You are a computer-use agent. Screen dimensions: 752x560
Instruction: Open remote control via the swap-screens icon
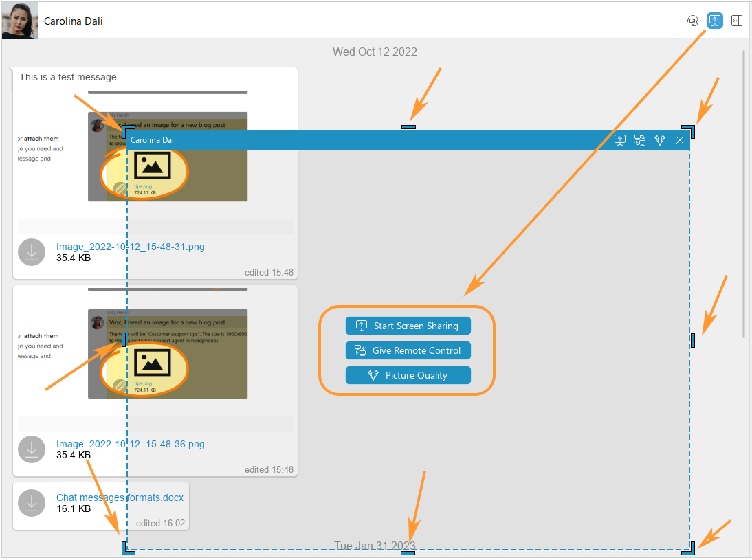[x=640, y=140]
